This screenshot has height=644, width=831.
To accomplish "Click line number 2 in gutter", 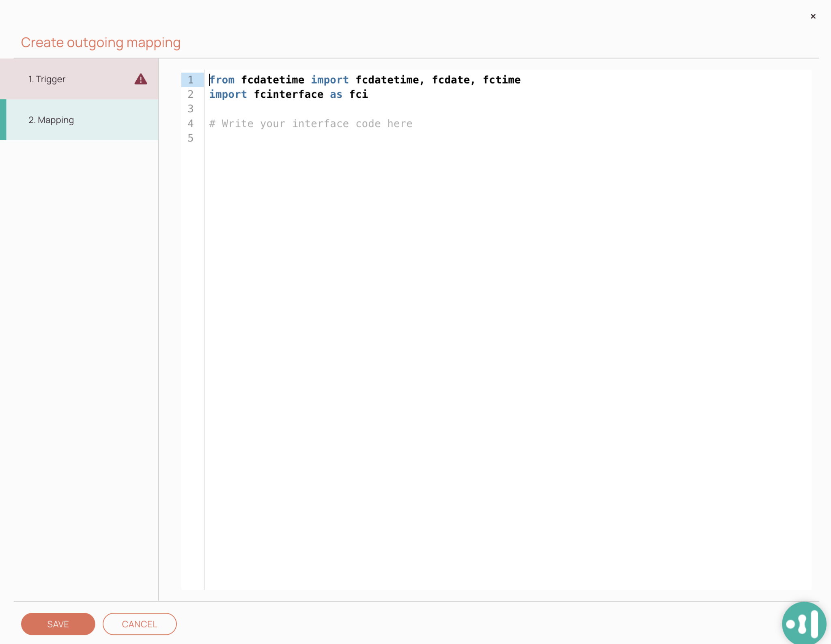I will (190, 94).
